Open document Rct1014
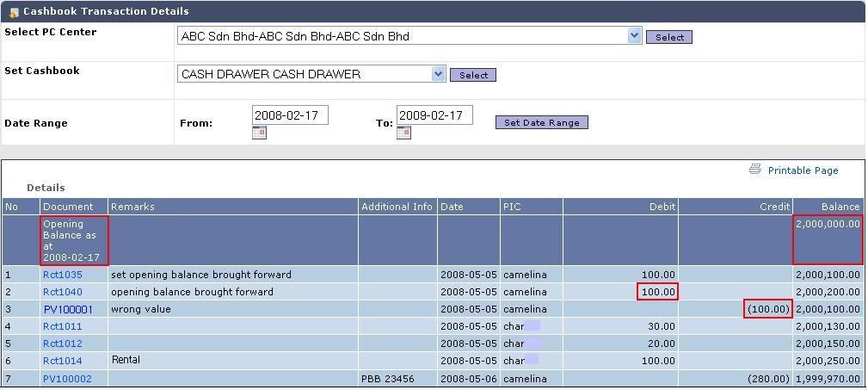868x390 pixels. point(63,361)
